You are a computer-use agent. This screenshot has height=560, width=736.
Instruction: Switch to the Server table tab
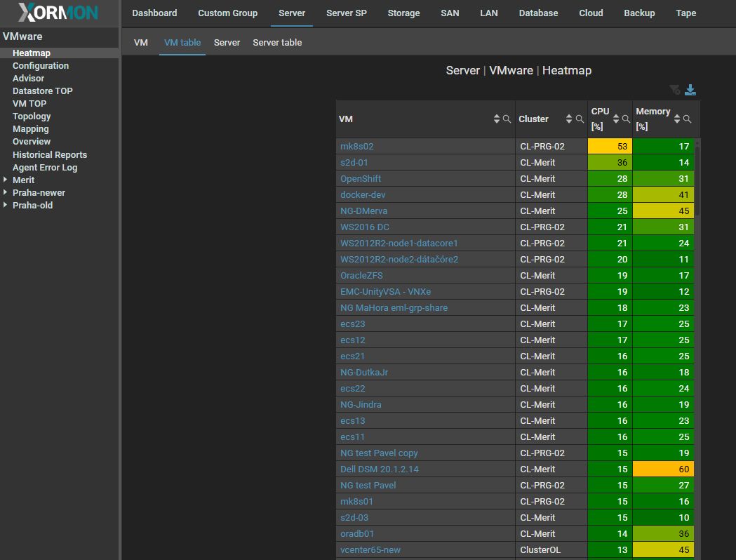pos(277,43)
